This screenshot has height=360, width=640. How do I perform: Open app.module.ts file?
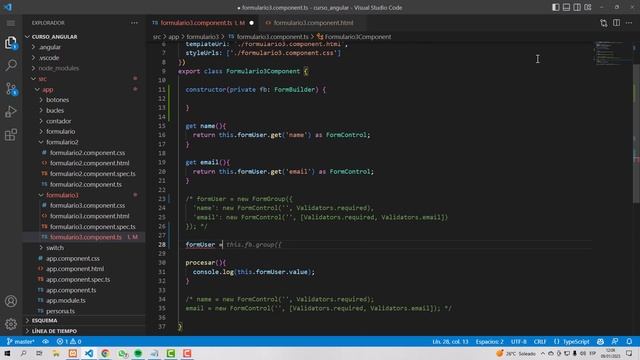[65, 300]
